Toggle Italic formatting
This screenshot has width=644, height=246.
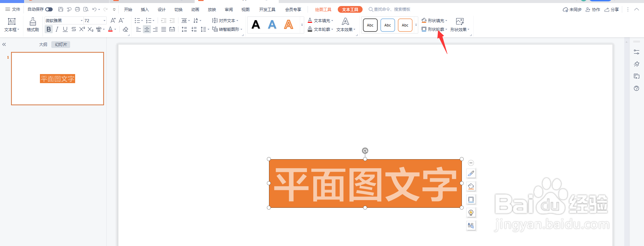[x=57, y=29]
